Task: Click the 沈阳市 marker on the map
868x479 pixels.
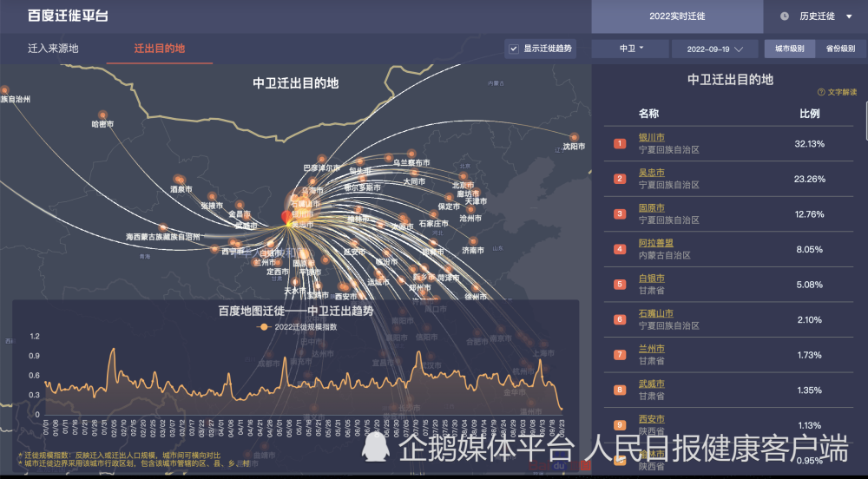Action: pyautogui.click(x=574, y=137)
